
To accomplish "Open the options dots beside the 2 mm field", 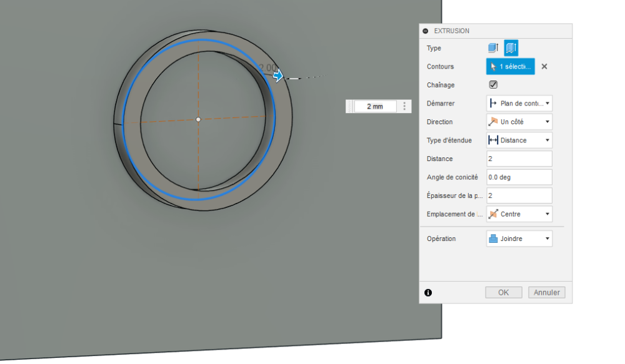I will pos(404,106).
